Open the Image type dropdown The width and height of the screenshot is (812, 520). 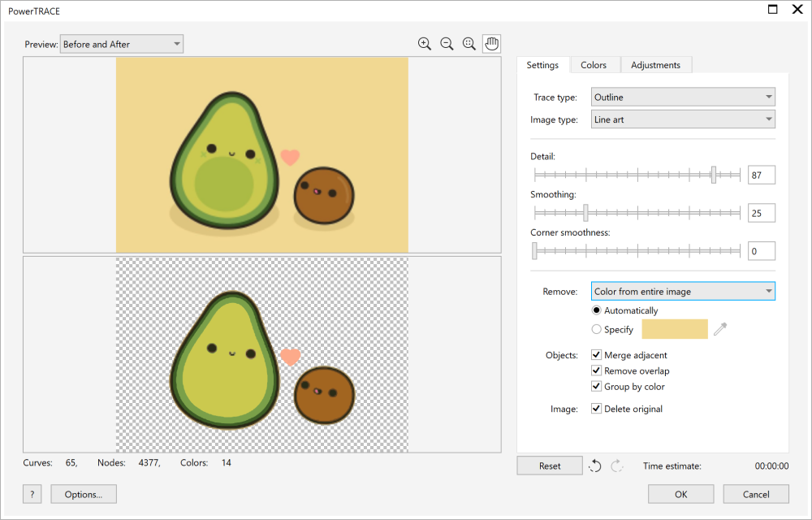tap(683, 119)
